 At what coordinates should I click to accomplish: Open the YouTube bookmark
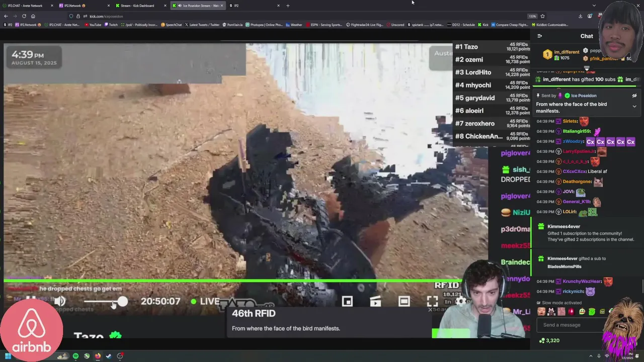93,25
